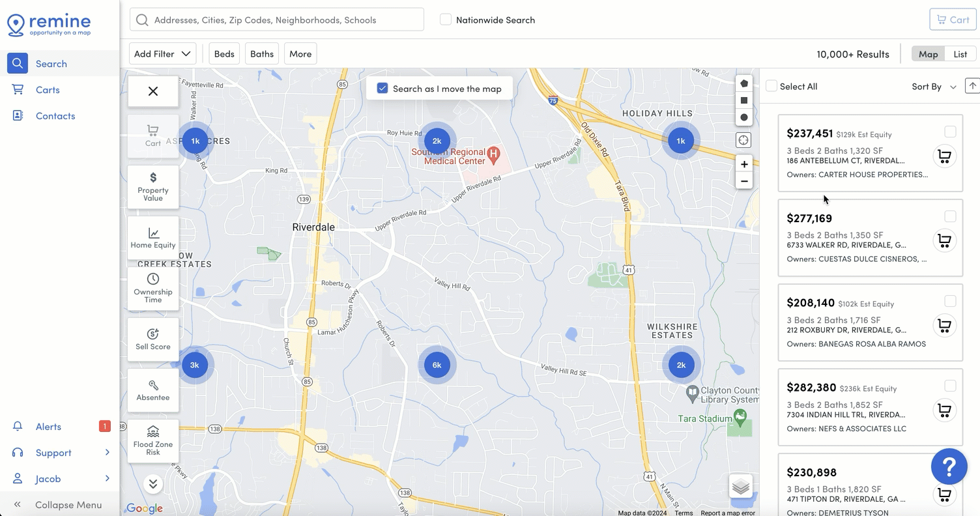Select checkbox on $277,169 listing
Image resolution: width=980 pixels, height=516 pixels.
[950, 216]
